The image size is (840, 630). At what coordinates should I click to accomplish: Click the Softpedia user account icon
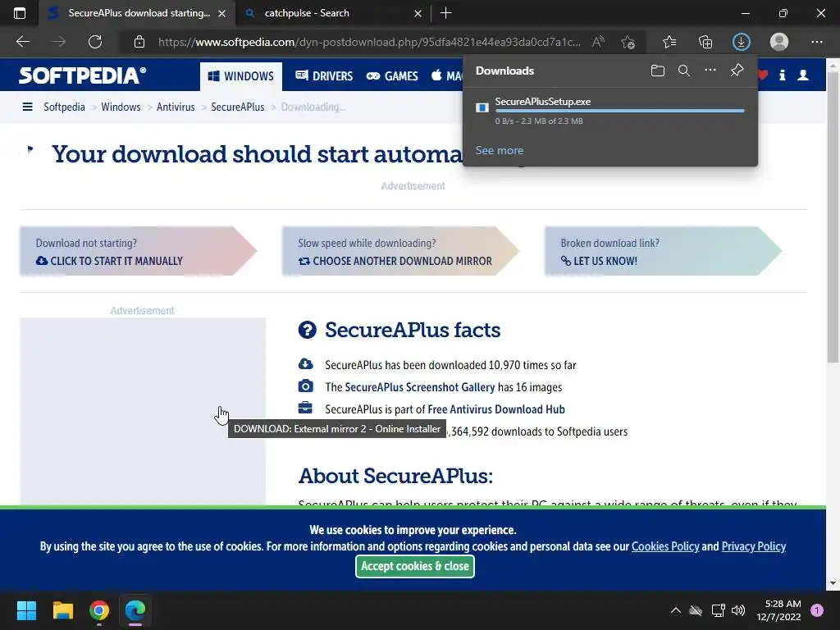tap(803, 75)
